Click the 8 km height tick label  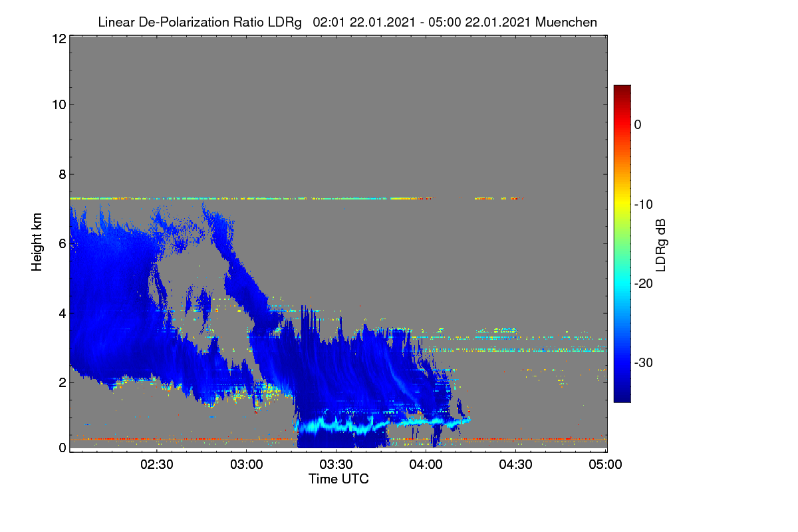(x=61, y=174)
